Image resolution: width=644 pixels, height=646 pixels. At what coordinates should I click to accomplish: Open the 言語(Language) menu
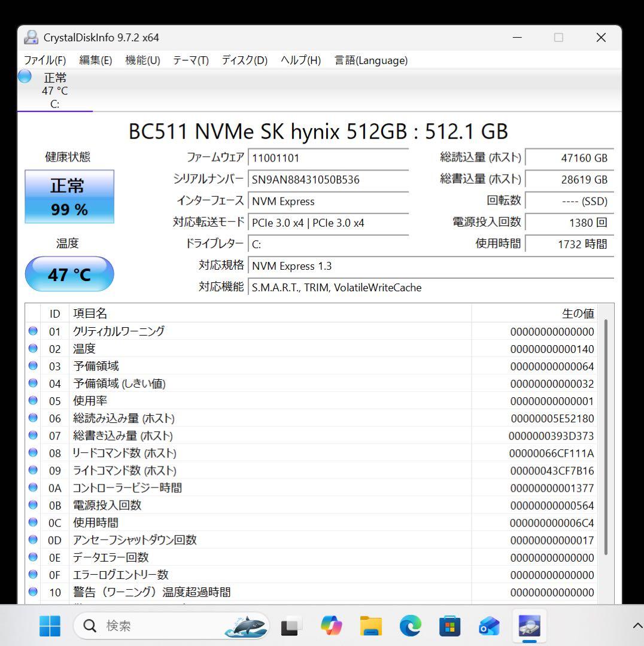(x=370, y=60)
